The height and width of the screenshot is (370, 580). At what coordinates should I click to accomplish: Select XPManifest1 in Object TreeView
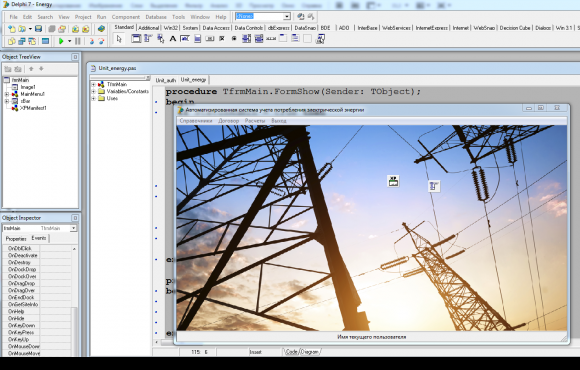33,108
